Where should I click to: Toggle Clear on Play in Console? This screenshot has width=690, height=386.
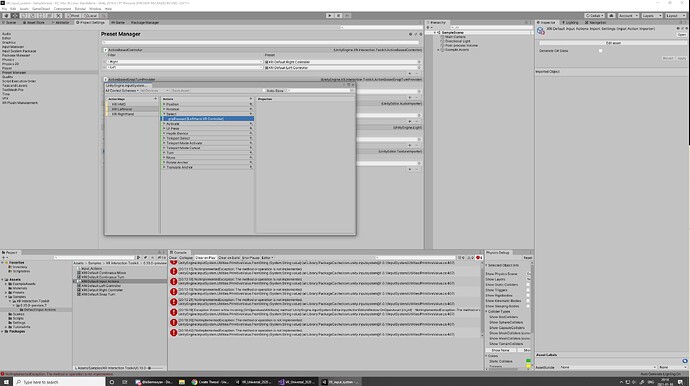[x=205, y=257]
